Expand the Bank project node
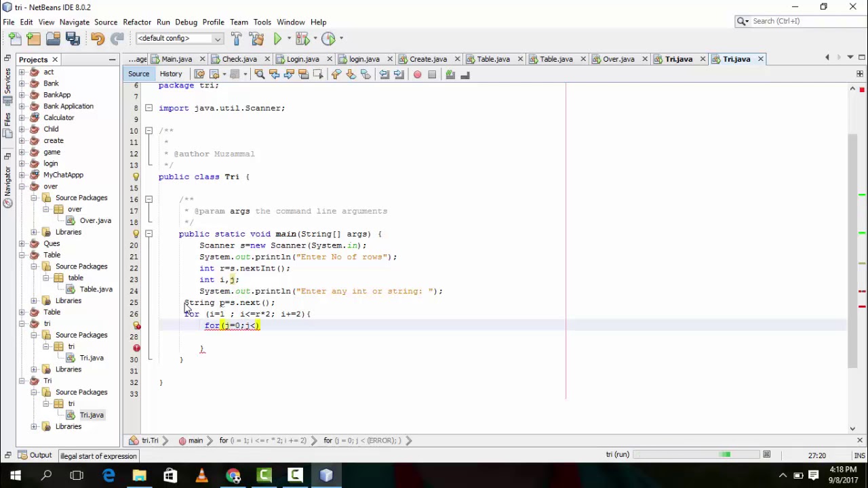 [x=22, y=83]
